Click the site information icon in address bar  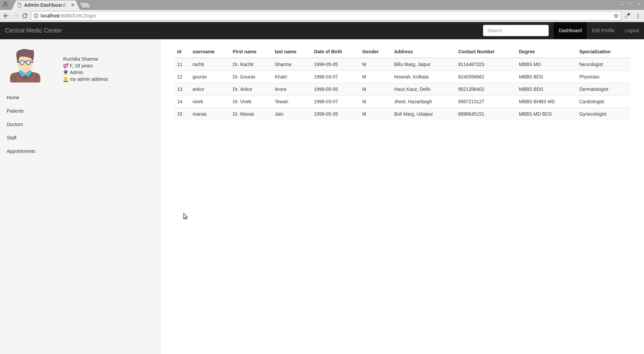(x=36, y=16)
